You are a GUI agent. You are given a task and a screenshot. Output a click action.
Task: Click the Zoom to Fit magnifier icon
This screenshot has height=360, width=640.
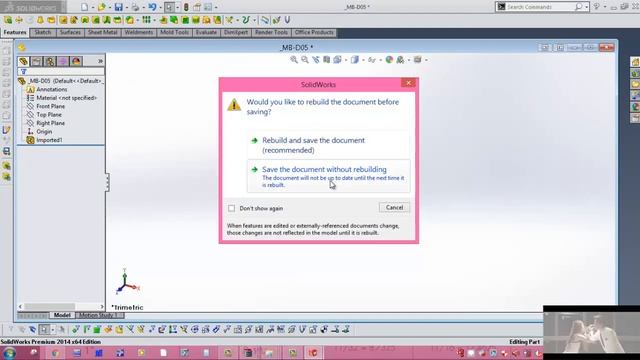pyautogui.click(x=294, y=60)
